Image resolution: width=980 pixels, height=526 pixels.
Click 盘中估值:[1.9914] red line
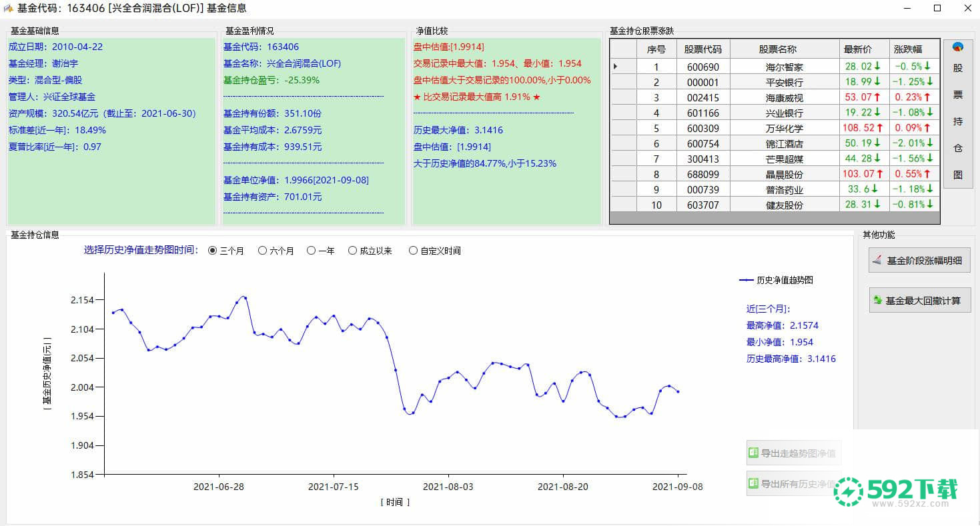click(x=449, y=47)
